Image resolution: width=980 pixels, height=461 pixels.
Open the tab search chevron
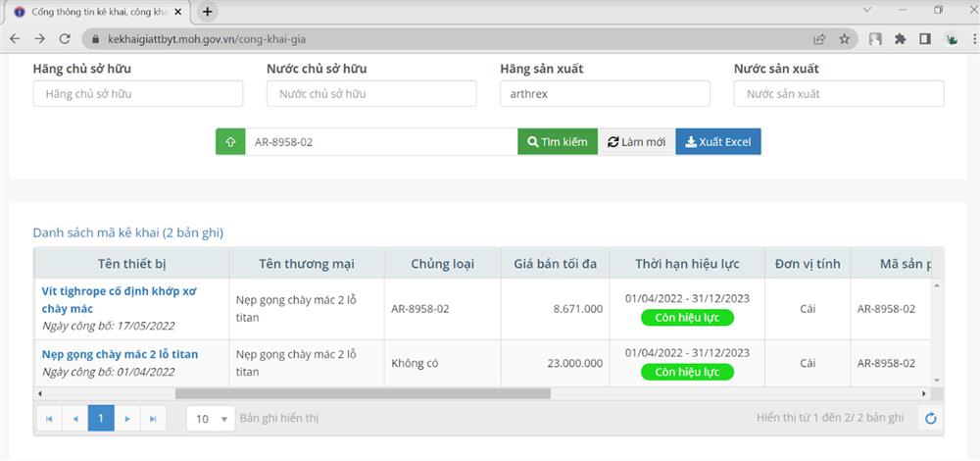point(868,11)
